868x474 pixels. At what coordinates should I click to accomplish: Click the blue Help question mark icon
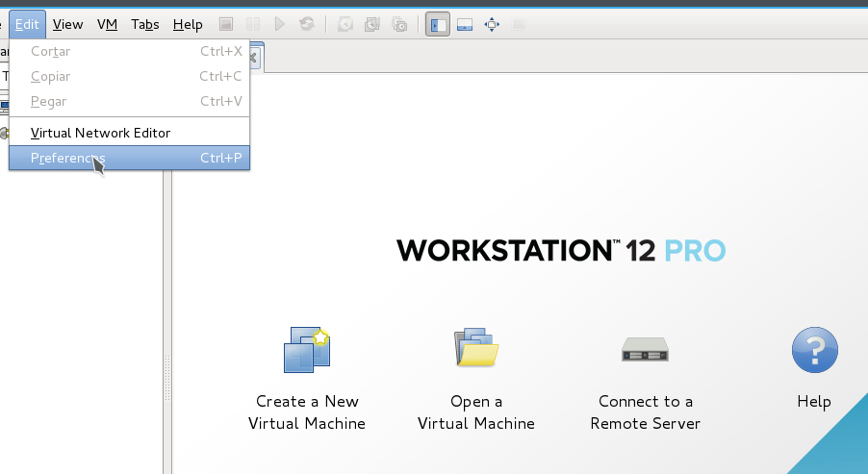pos(815,350)
